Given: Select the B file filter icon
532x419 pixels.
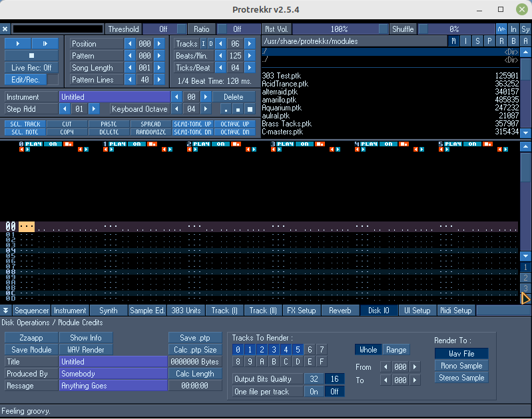Looking at the screenshot, I should (x=513, y=41).
